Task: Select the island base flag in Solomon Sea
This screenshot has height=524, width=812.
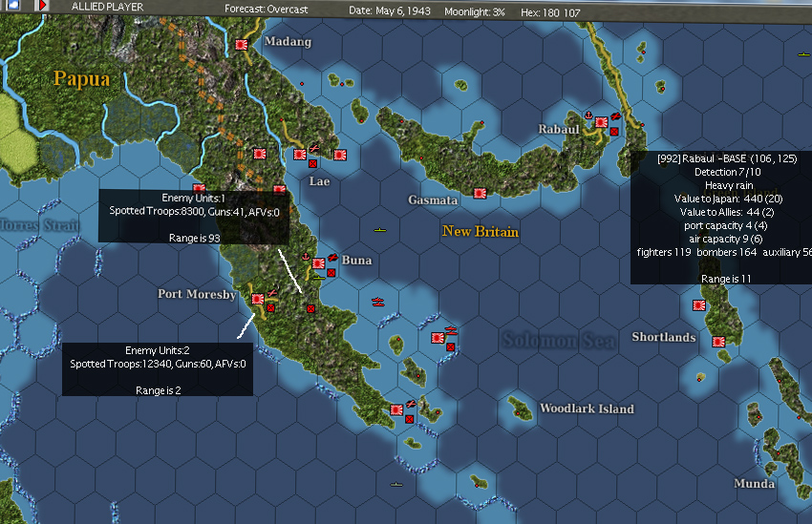Action: 438,338
